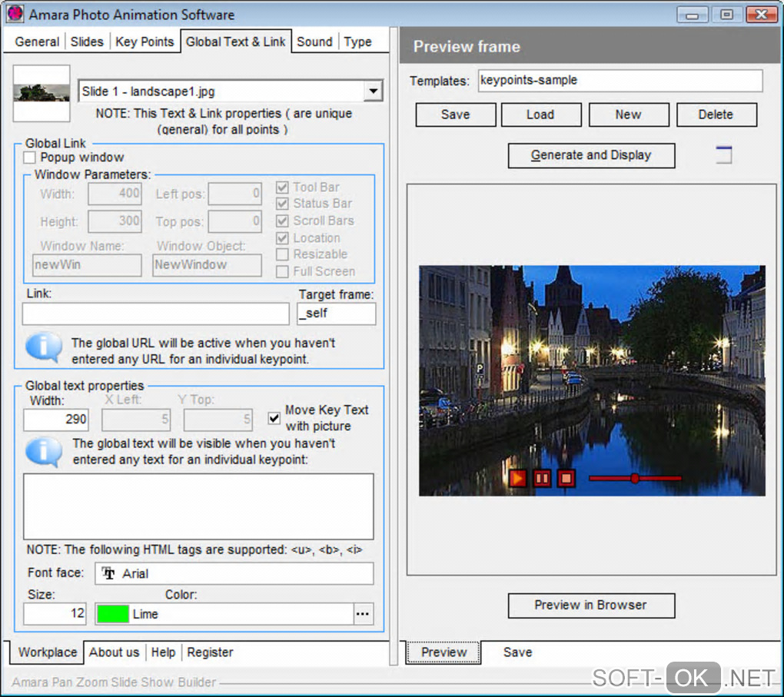Open the About us tab
This screenshot has width=784, height=697.
(114, 652)
